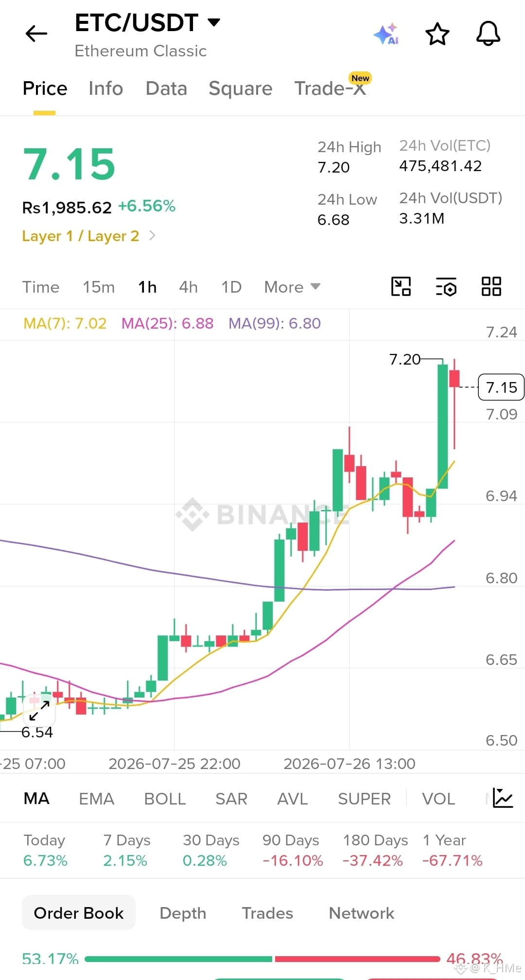Open the four-square grid view icon
This screenshot has height=980, width=525.
pos(491,286)
